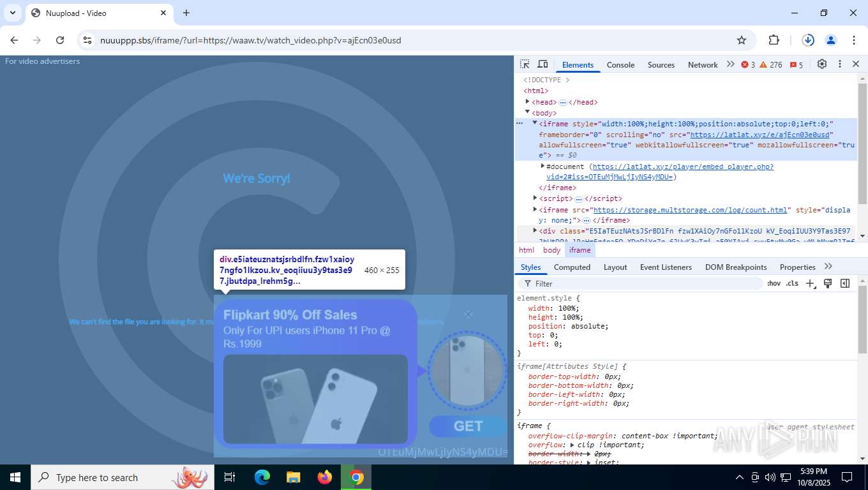This screenshot has height=490, width=868.
Task: Click the 3 errors counter
Action: point(748,64)
